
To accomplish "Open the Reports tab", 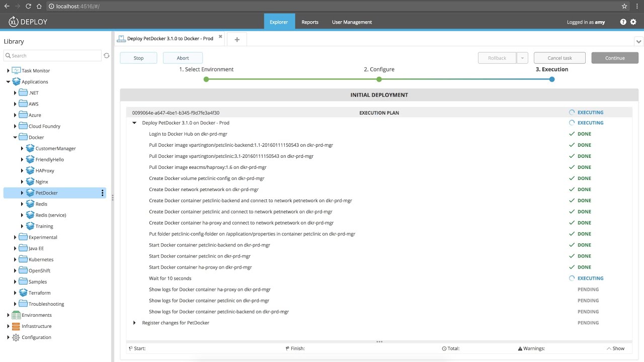I will [x=310, y=22].
